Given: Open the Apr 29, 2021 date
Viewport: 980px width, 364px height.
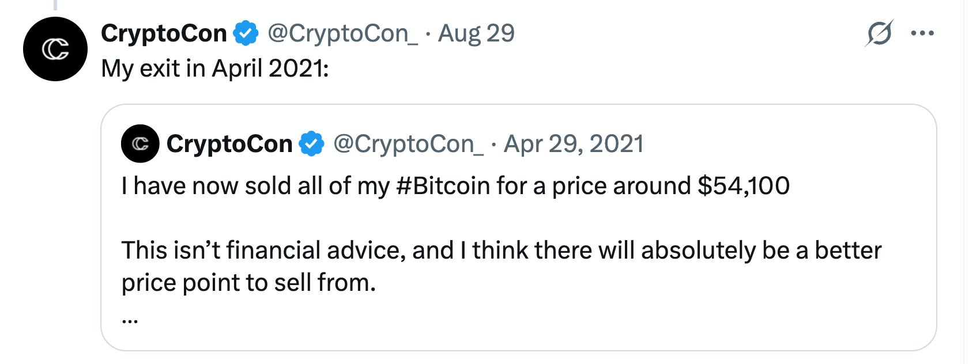Looking at the screenshot, I should tap(574, 143).
